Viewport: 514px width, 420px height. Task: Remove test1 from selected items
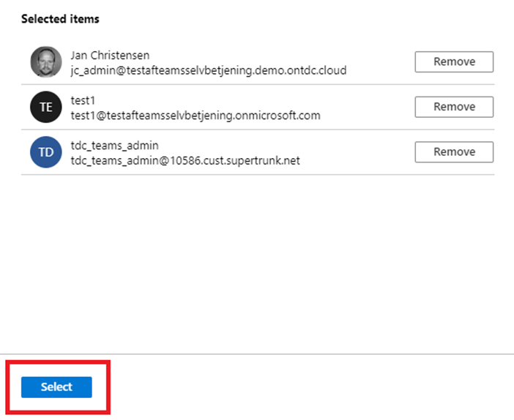pyautogui.click(x=454, y=107)
